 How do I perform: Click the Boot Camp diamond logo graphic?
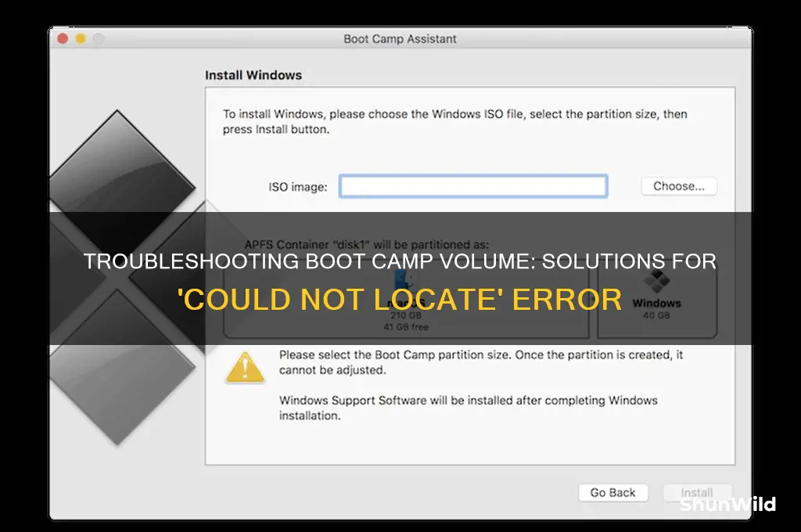pyautogui.click(x=123, y=276)
